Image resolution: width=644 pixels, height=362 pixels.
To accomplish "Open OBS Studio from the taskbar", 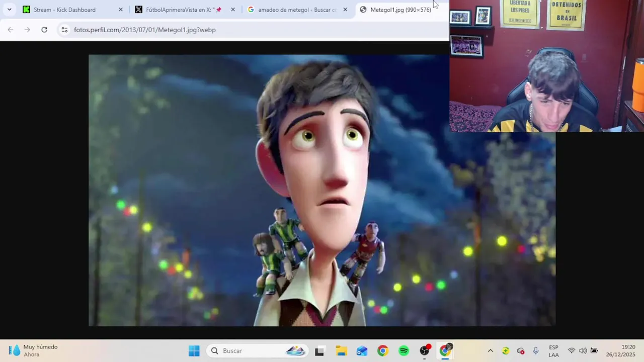I will [x=425, y=351].
